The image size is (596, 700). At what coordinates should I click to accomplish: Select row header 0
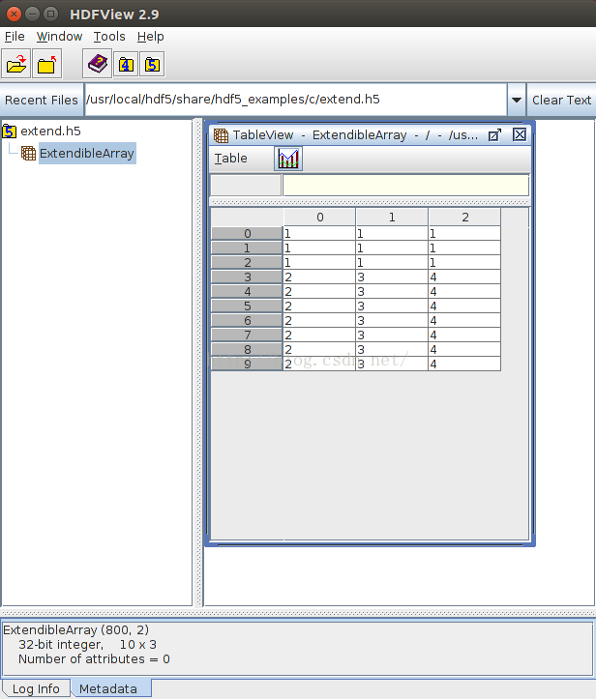(247, 233)
